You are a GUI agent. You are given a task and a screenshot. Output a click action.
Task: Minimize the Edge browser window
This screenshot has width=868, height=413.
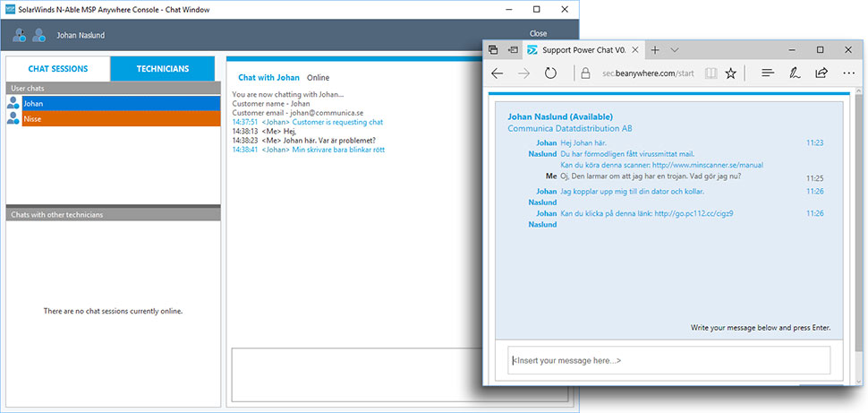[792, 50]
